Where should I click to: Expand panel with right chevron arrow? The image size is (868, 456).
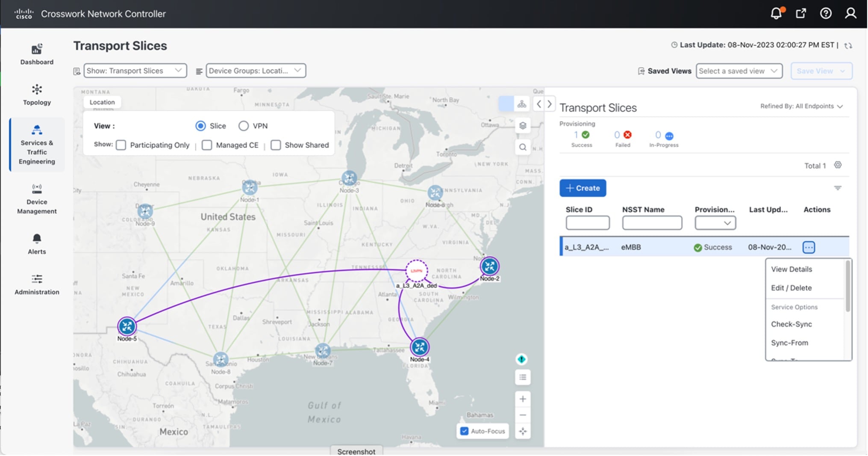(550, 104)
